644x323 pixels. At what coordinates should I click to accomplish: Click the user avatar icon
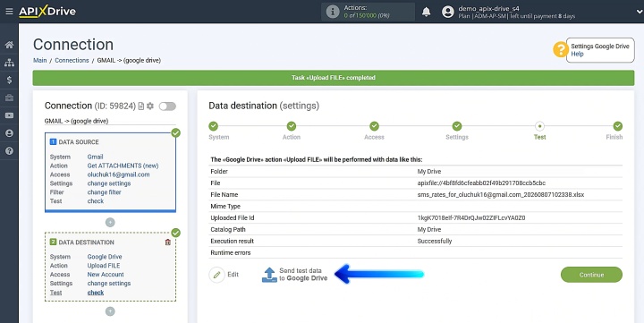pos(448,12)
